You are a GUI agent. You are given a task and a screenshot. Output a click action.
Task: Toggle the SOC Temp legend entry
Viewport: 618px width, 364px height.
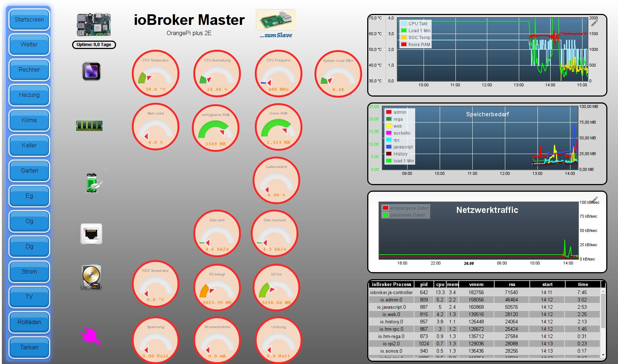pos(415,38)
